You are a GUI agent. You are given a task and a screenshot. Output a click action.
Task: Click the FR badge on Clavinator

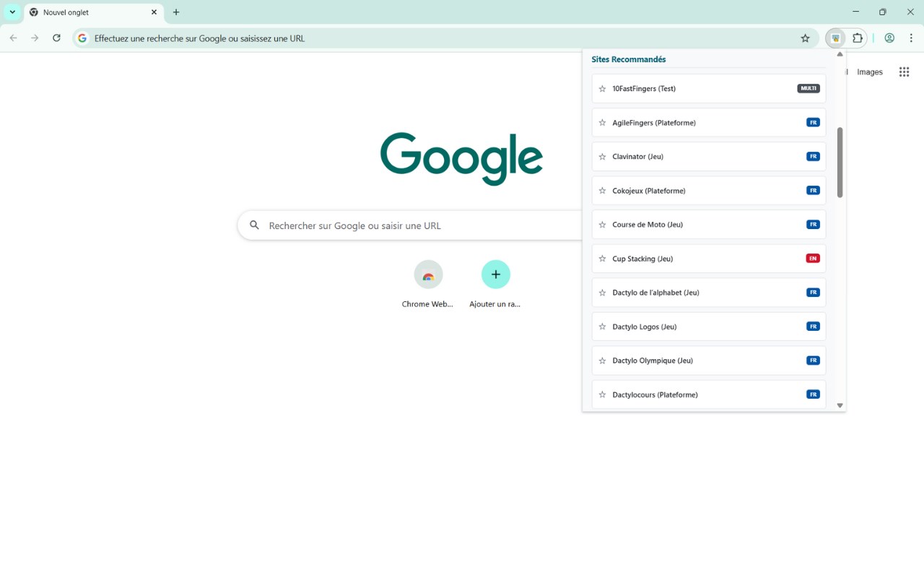813,157
